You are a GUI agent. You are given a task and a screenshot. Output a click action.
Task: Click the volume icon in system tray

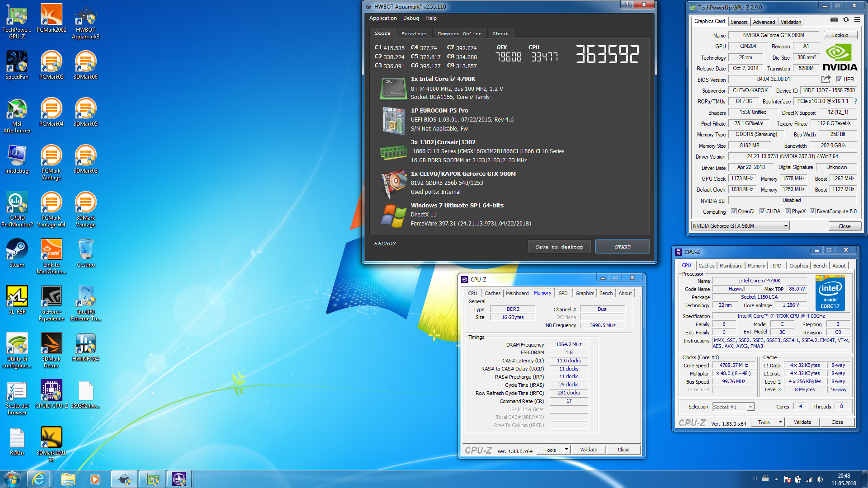(x=820, y=479)
